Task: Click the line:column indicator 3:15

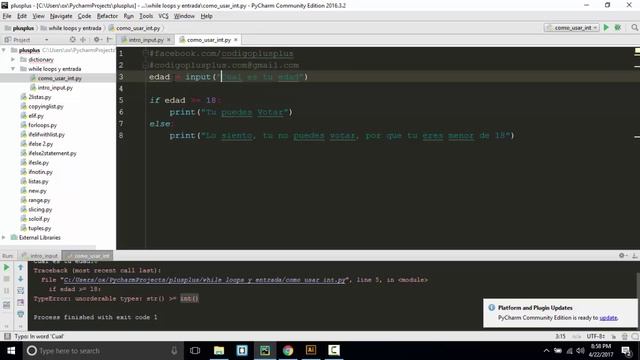Action: (560, 336)
